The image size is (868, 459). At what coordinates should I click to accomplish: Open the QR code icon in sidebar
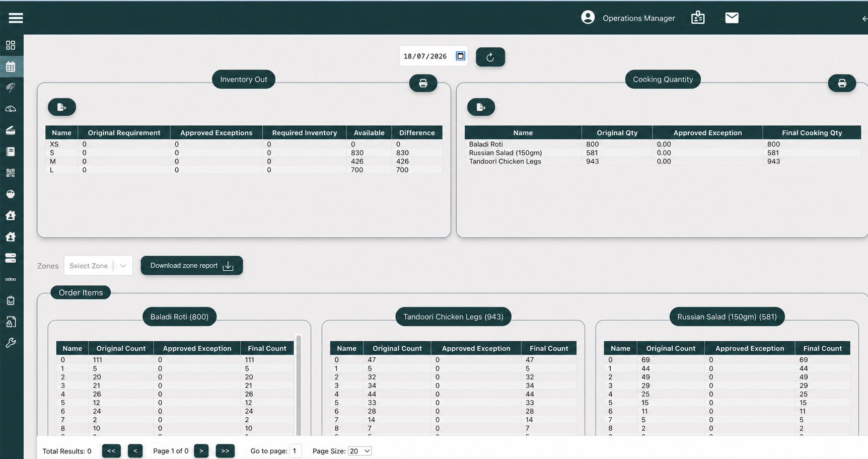point(11,173)
